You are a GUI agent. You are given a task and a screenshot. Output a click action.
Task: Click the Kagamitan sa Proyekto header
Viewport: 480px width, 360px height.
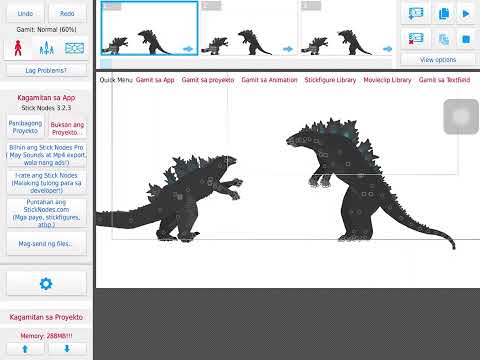point(46,317)
